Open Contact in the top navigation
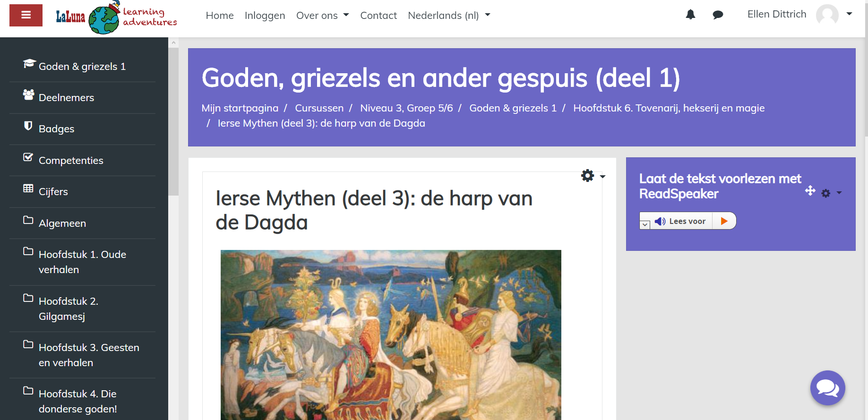This screenshot has height=420, width=868. click(378, 16)
